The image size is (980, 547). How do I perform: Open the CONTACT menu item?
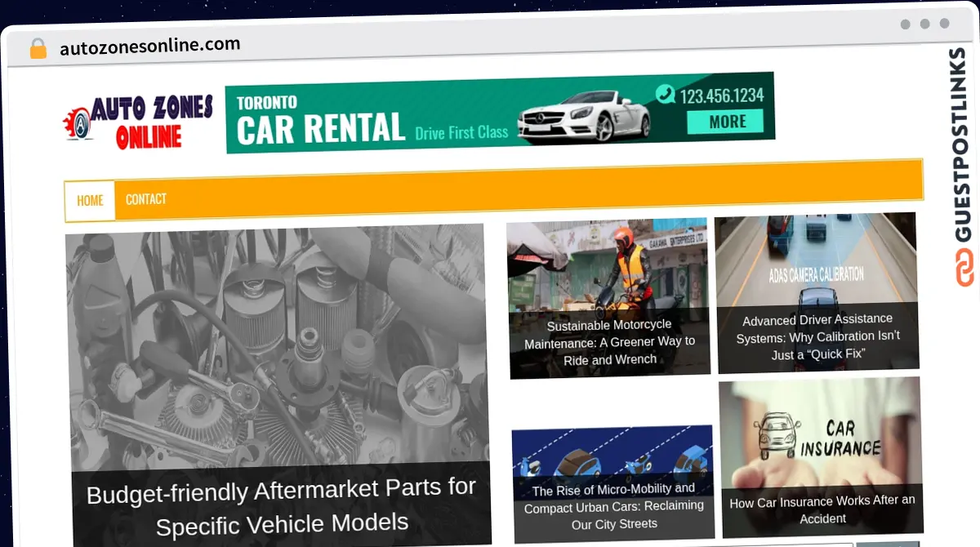[x=146, y=199]
